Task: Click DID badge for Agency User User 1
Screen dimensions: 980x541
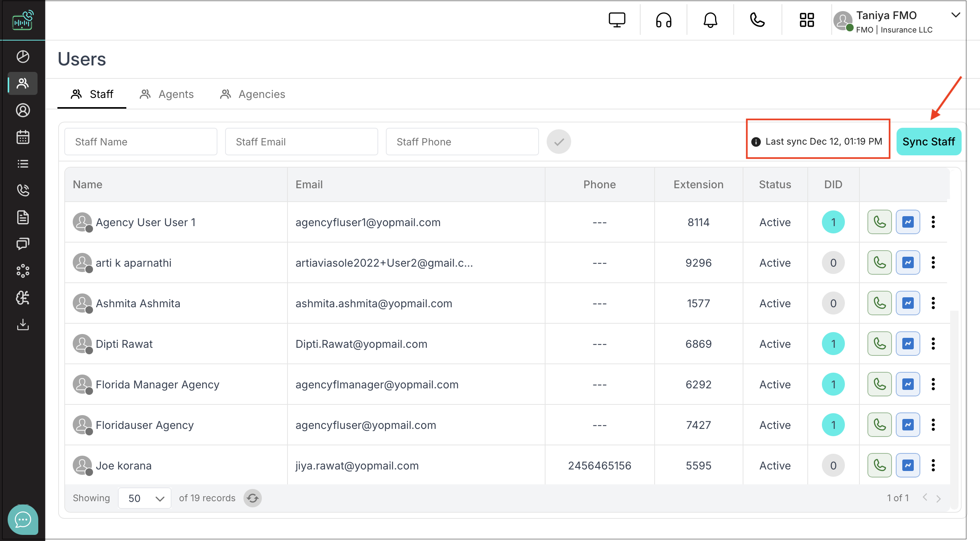Action: (833, 222)
